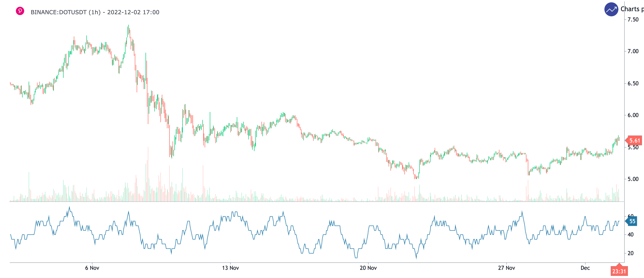Screen dimensions: 644x278
Task: Click the 5.00 price axis label
Action: 633,179
